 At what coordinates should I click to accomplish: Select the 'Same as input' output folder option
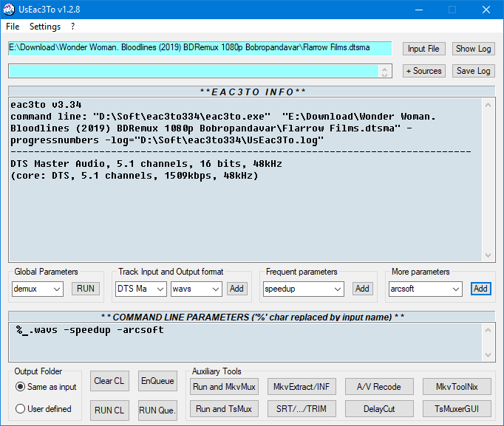tap(21, 387)
